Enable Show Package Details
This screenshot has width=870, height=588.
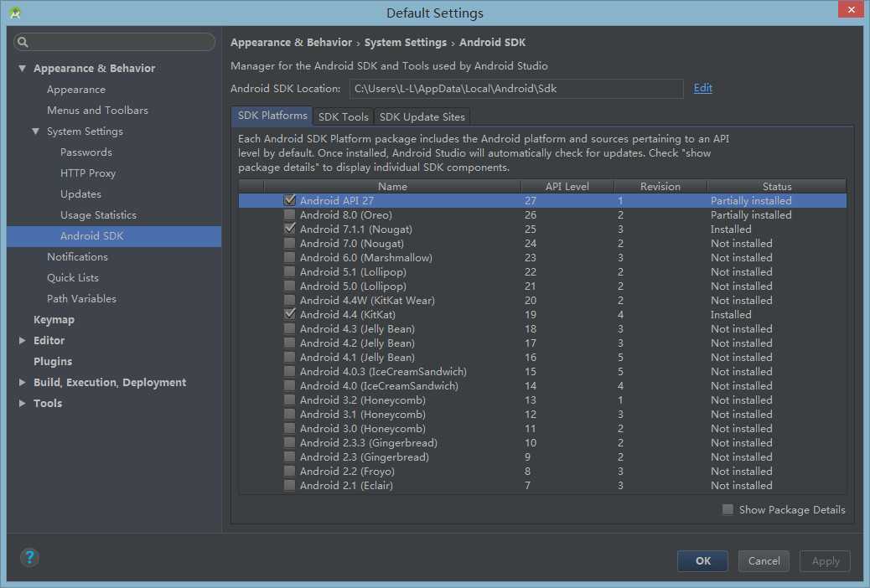tap(728, 508)
